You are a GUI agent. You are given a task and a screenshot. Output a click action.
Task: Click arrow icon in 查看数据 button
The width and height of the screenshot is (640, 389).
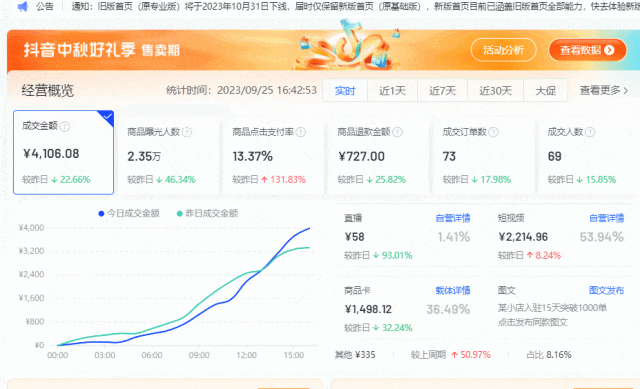(609, 50)
